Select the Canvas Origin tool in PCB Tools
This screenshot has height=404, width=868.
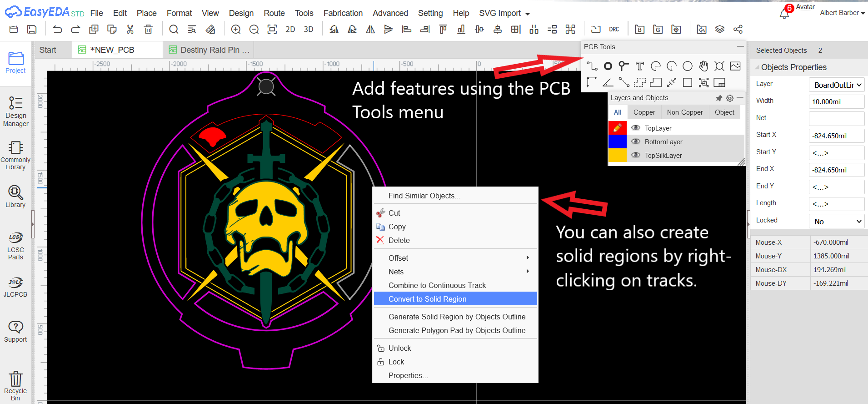point(592,82)
